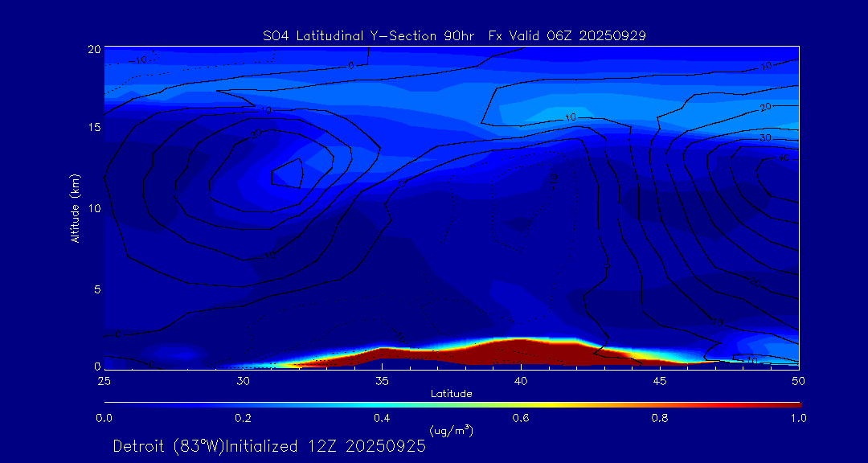The width and height of the screenshot is (868, 463).
Task: Click the "Detroit (83°W)Initialized 12Z 20250925" footer text
Action: tap(269, 446)
